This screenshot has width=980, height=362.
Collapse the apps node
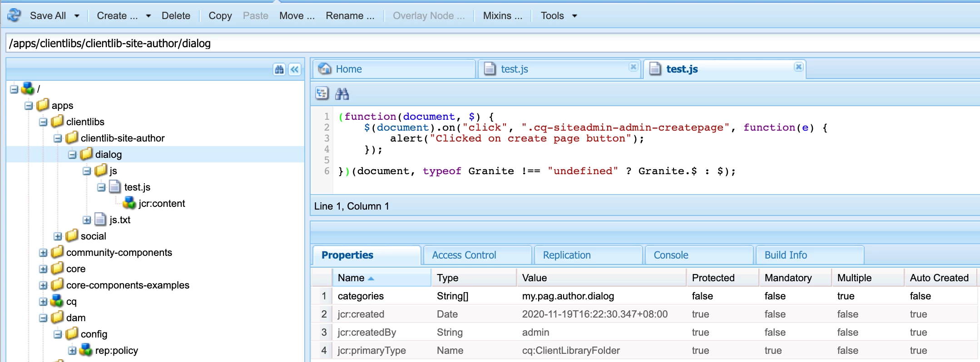(29, 105)
